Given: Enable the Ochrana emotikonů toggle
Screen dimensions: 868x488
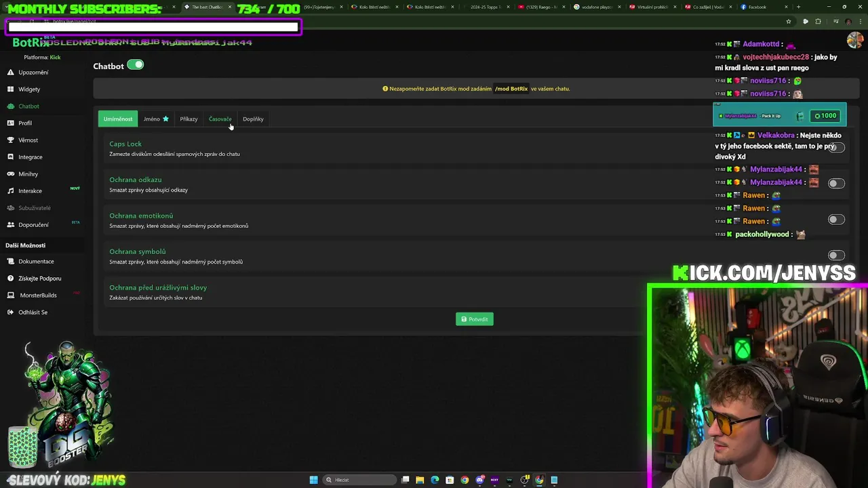Looking at the screenshot, I should [836, 220].
